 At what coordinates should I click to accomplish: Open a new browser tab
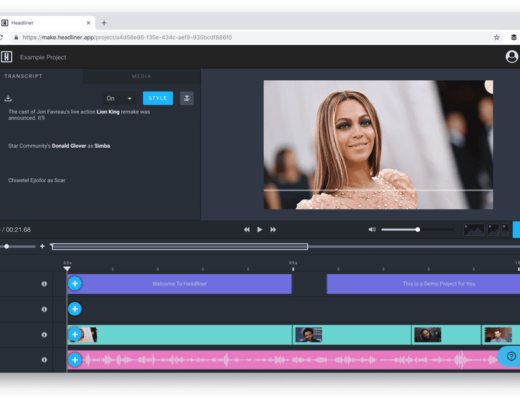point(104,23)
